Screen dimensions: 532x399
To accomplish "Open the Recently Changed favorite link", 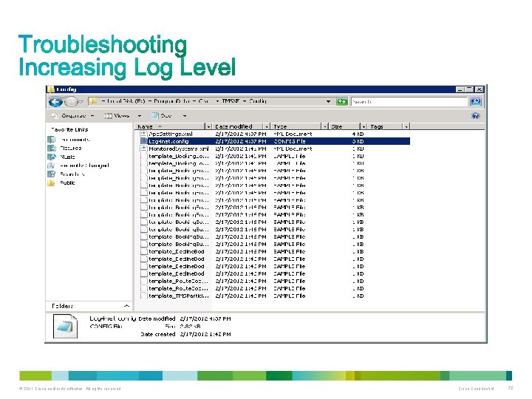I will pyautogui.click(x=84, y=166).
